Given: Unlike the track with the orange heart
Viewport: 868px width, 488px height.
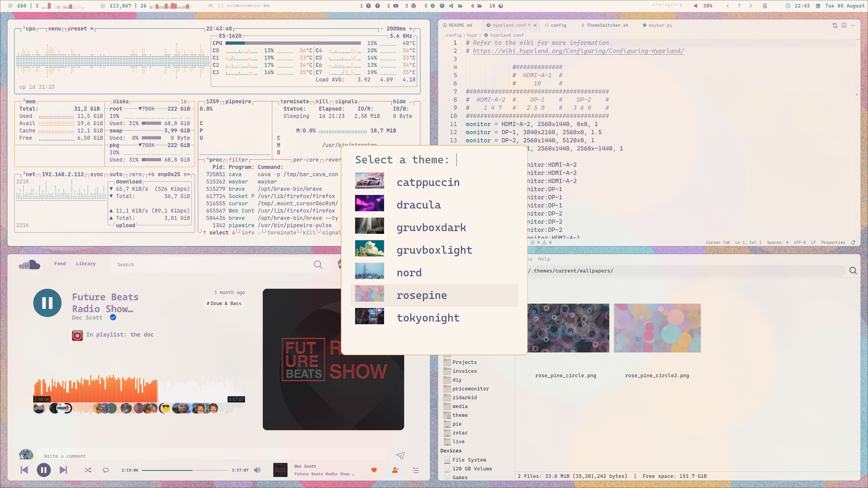Looking at the screenshot, I should click(374, 470).
